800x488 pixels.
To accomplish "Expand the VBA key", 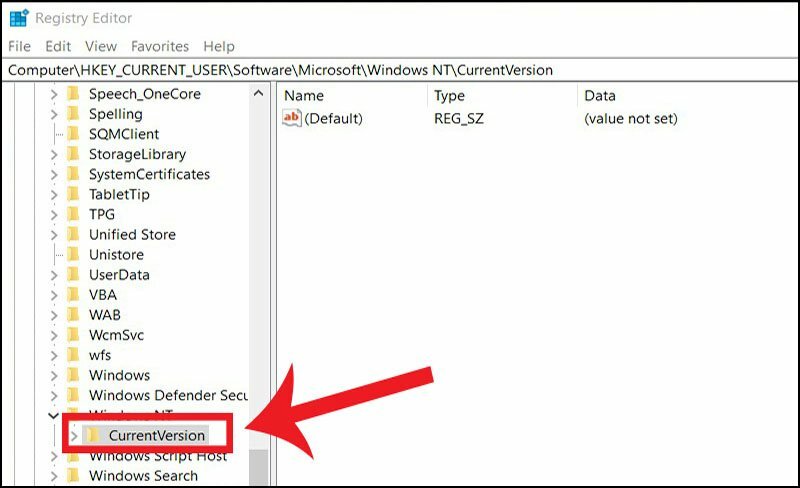I will (x=54, y=295).
